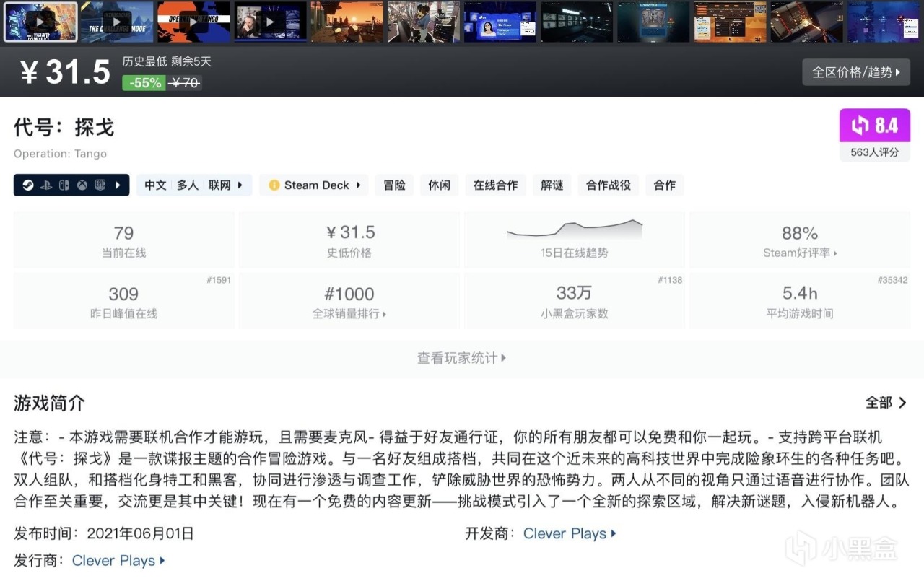Open the 平均游戏时间 5.4h stat cell
Viewport: 924px width, 581px height.
pos(800,301)
